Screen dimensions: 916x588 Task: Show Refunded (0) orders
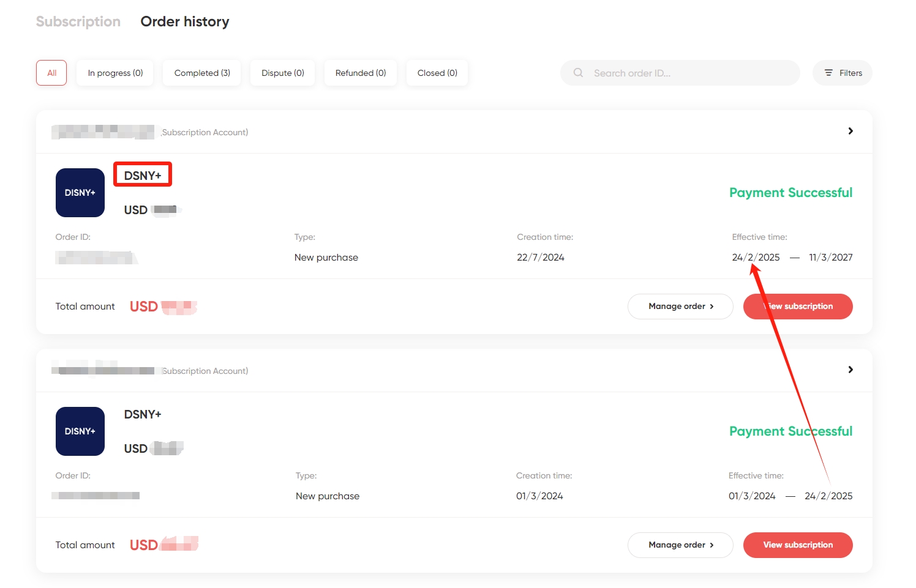(x=361, y=73)
